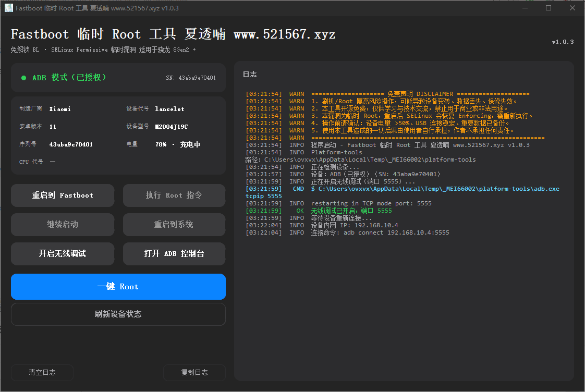The height and width of the screenshot is (392, 585).
Task: Click the 重启到 Fastboot button
Action: point(62,195)
